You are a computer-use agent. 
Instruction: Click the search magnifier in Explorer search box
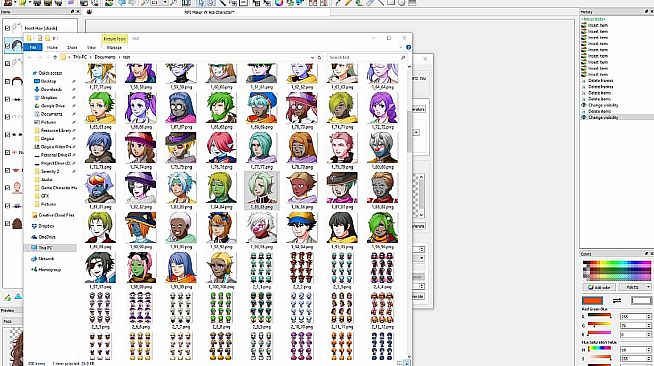click(x=403, y=58)
